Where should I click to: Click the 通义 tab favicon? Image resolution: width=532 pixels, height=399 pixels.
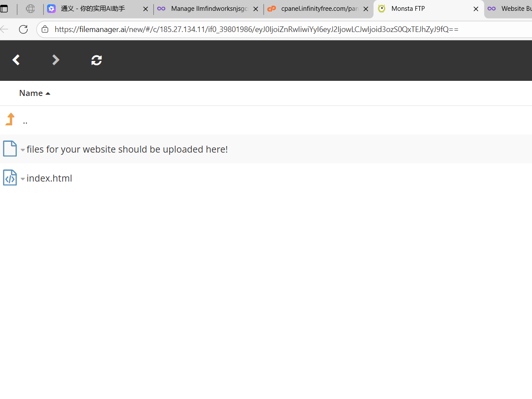(51, 9)
